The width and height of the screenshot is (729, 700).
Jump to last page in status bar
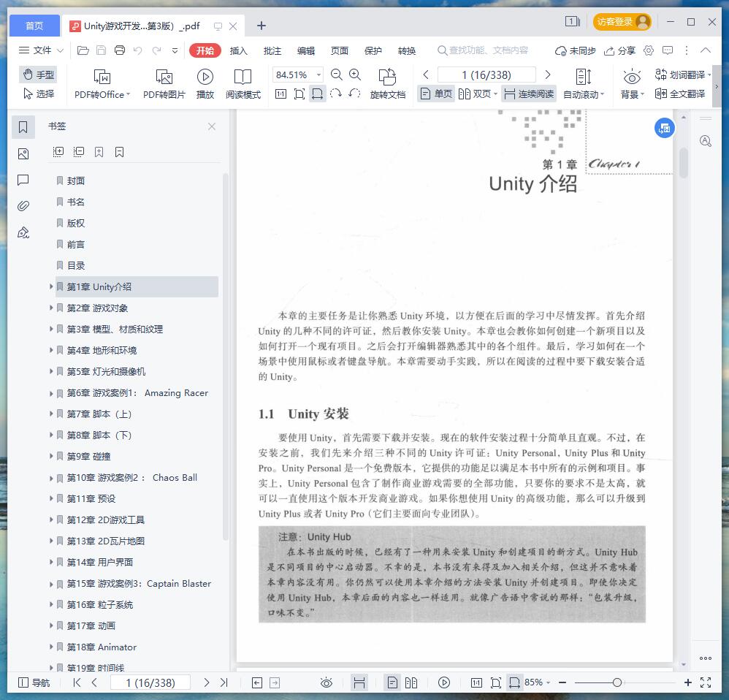coord(224,682)
